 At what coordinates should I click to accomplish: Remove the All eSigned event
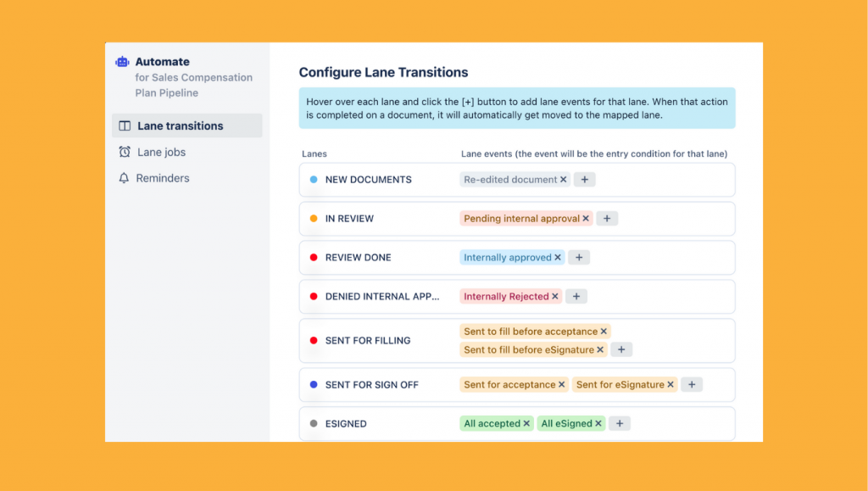coord(598,423)
